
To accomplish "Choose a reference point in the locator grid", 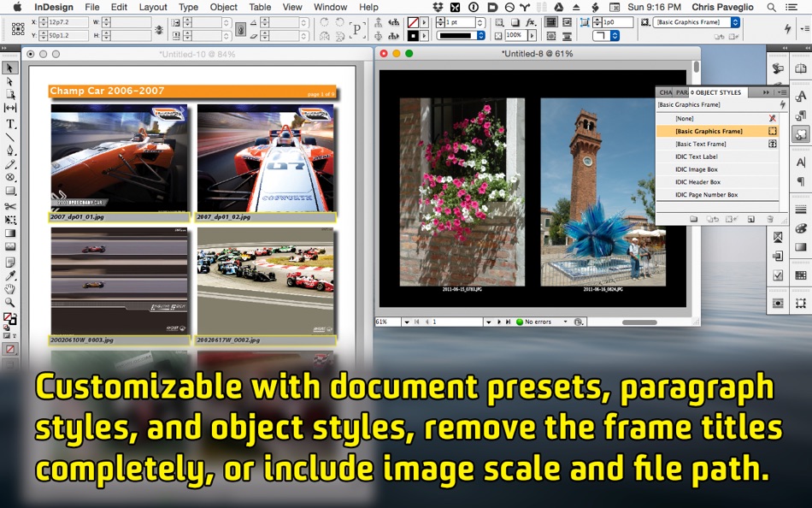I will (18, 29).
